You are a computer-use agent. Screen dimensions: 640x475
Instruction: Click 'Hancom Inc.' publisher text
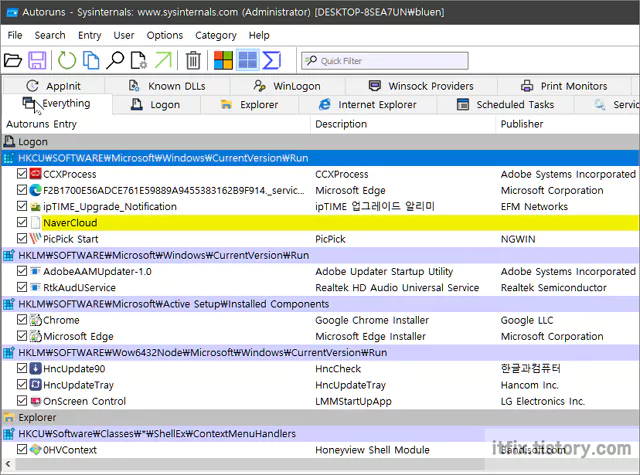point(529,385)
